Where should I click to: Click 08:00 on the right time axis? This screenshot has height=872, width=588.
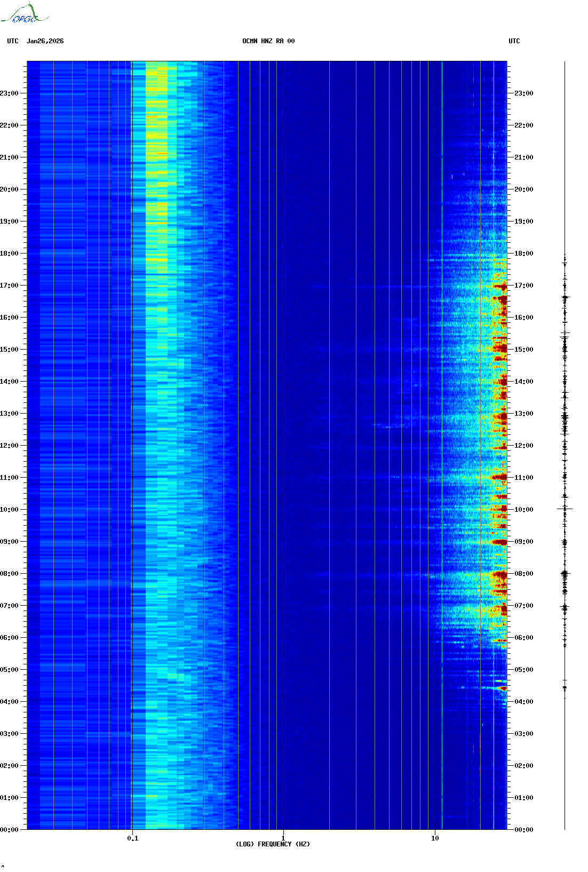[524, 574]
